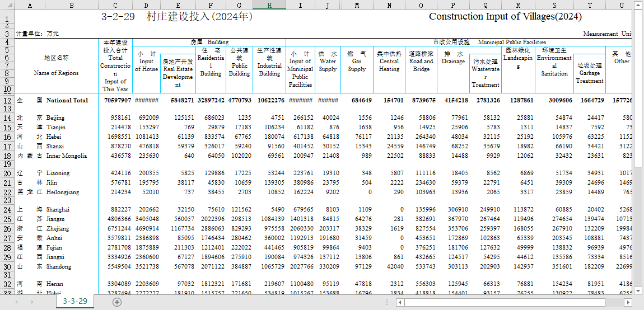Click Jilin's road and bridge value 234630

[x=425, y=182]
